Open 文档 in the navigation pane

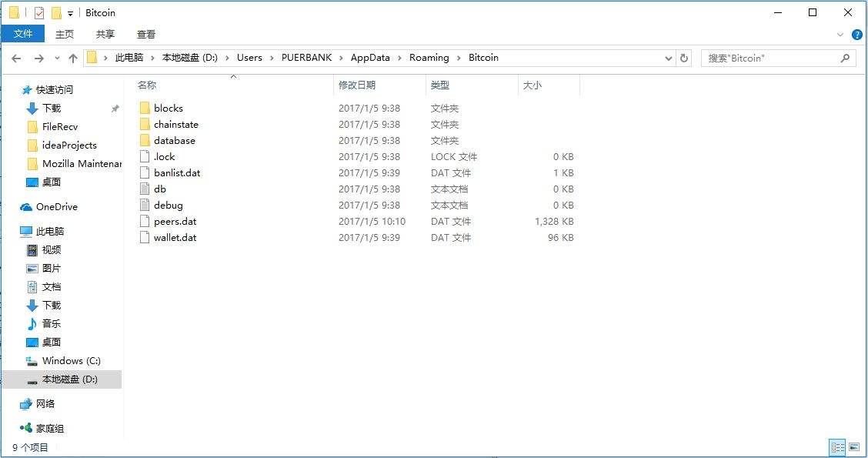pyautogui.click(x=52, y=287)
